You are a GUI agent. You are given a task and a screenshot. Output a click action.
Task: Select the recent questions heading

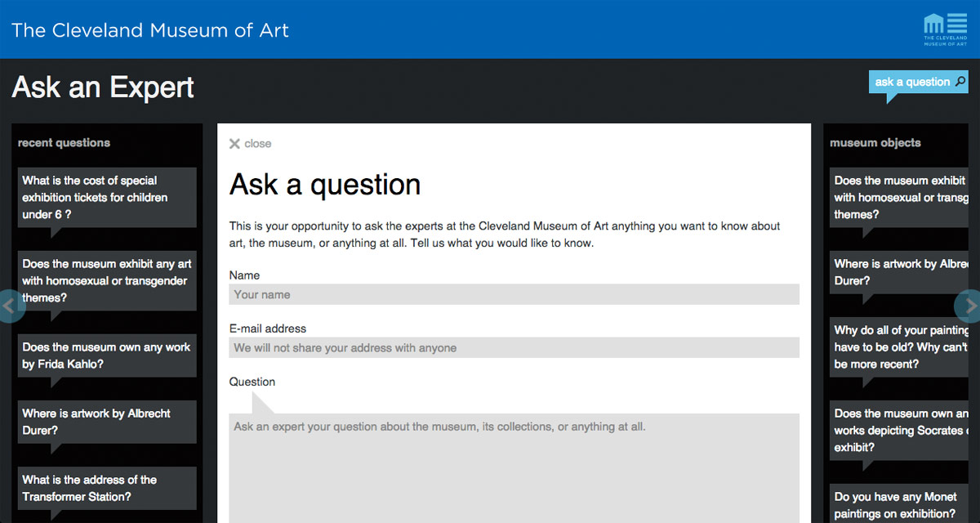(64, 142)
